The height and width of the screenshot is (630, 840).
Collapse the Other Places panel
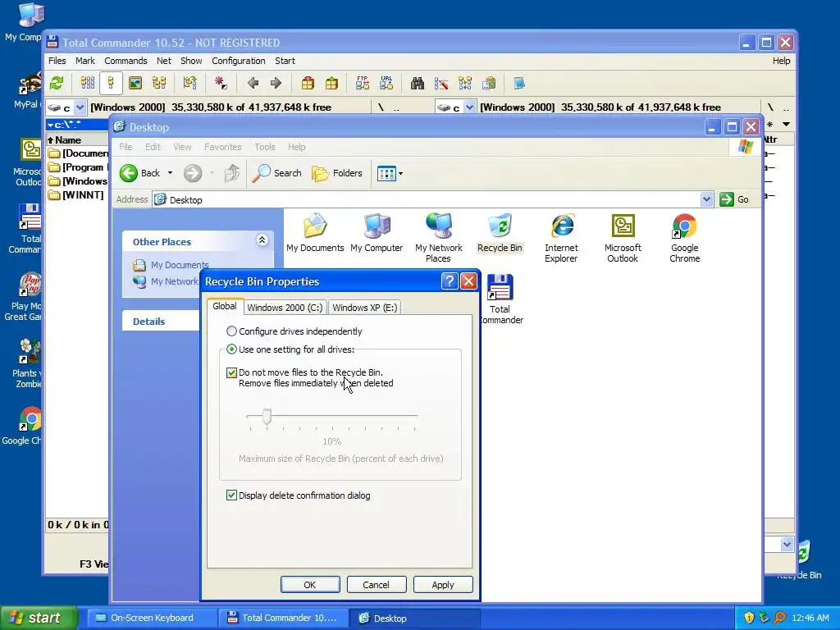point(262,240)
